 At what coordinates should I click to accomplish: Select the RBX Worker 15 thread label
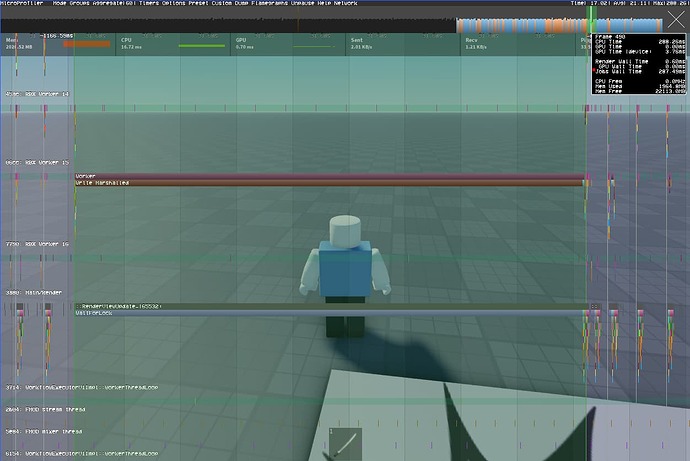[37, 163]
